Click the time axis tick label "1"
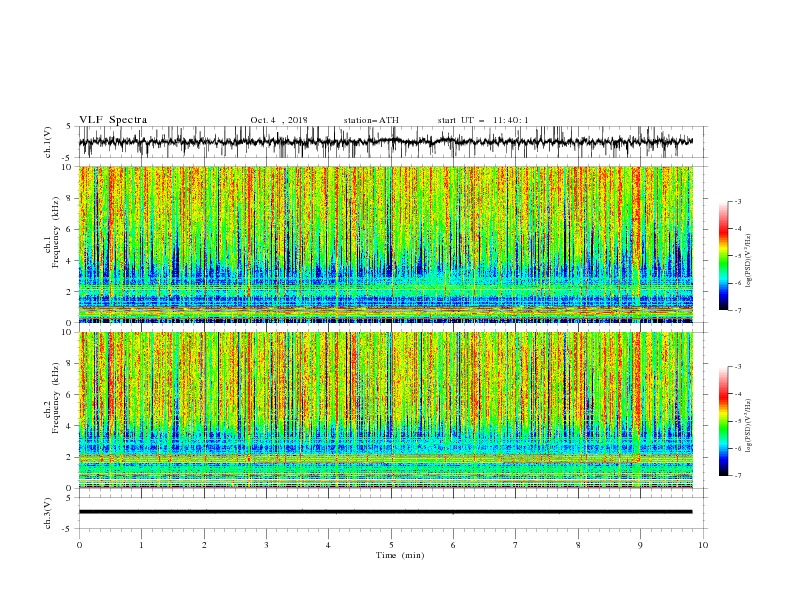 (x=141, y=545)
